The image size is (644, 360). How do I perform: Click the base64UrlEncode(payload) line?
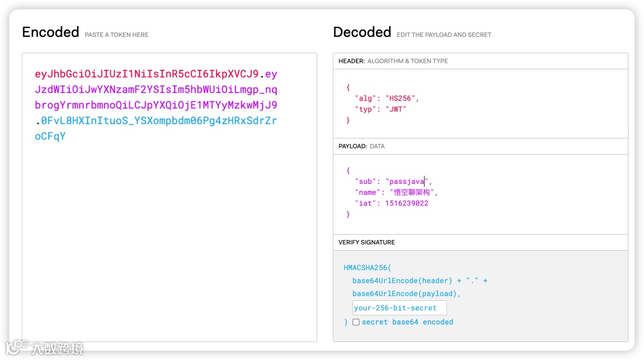click(x=406, y=294)
